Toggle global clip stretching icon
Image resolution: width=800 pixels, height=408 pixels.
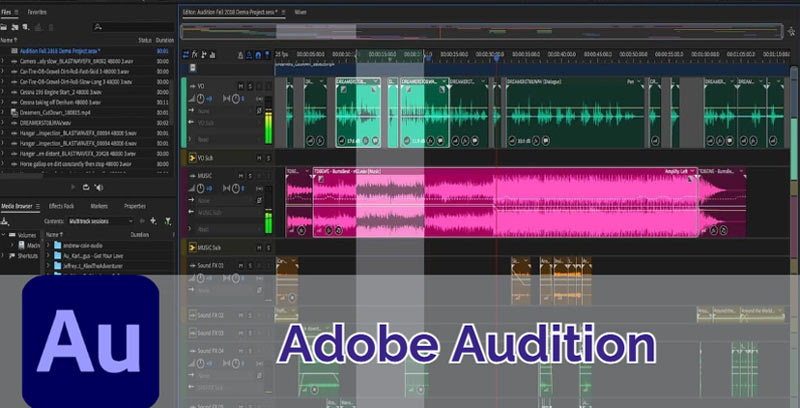[x=249, y=55]
